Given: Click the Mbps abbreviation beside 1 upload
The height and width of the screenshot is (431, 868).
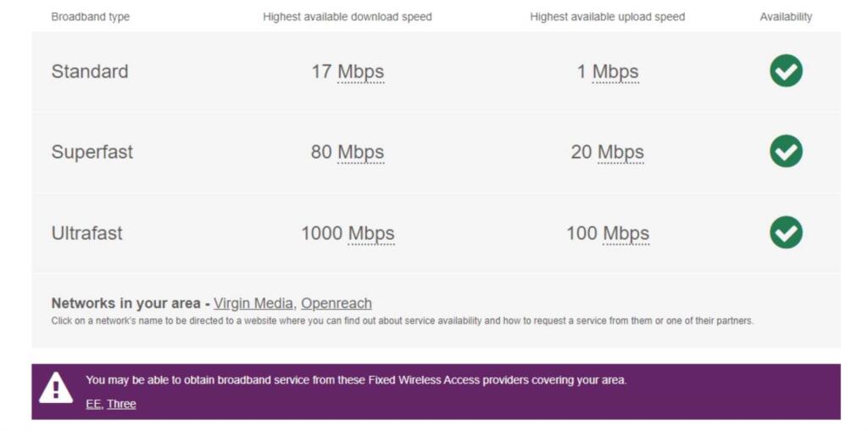Looking at the screenshot, I should tap(615, 71).
